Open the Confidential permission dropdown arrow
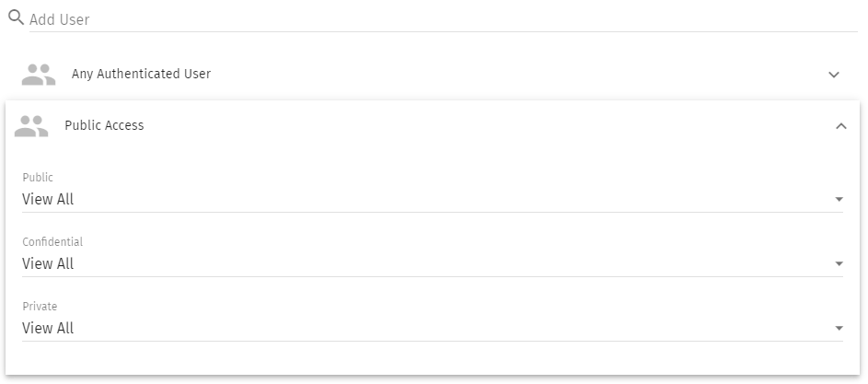868x384 pixels. [x=839, y=263]
